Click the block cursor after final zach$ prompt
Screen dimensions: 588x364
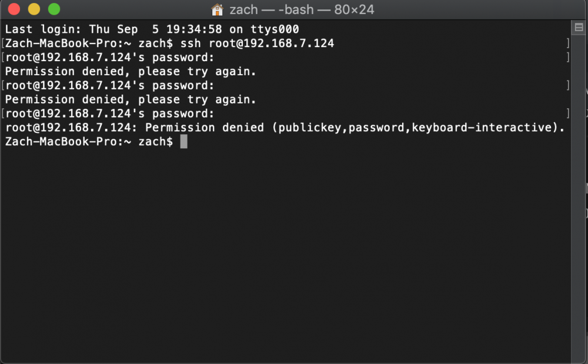(x=183, y=142)
